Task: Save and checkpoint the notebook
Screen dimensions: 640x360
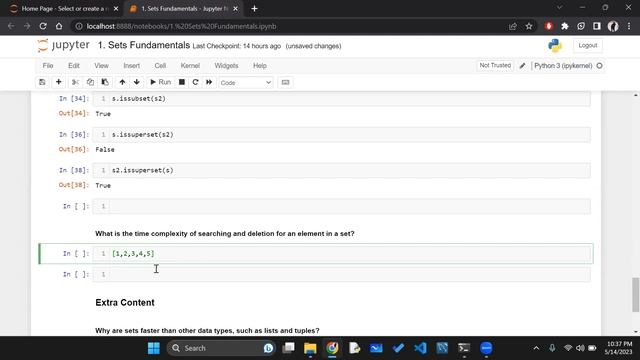Action: pos(42,82)
